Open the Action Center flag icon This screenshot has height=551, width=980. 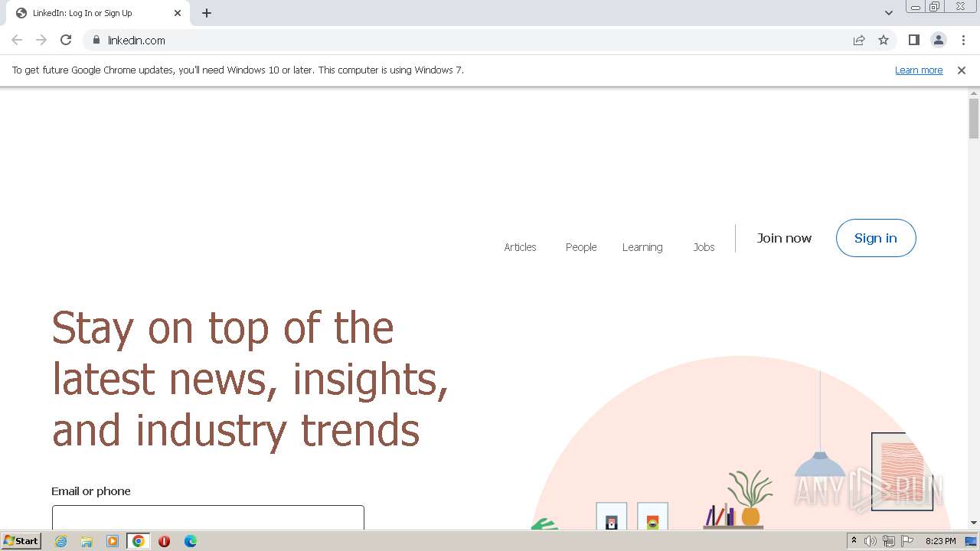tap(907, 541)
